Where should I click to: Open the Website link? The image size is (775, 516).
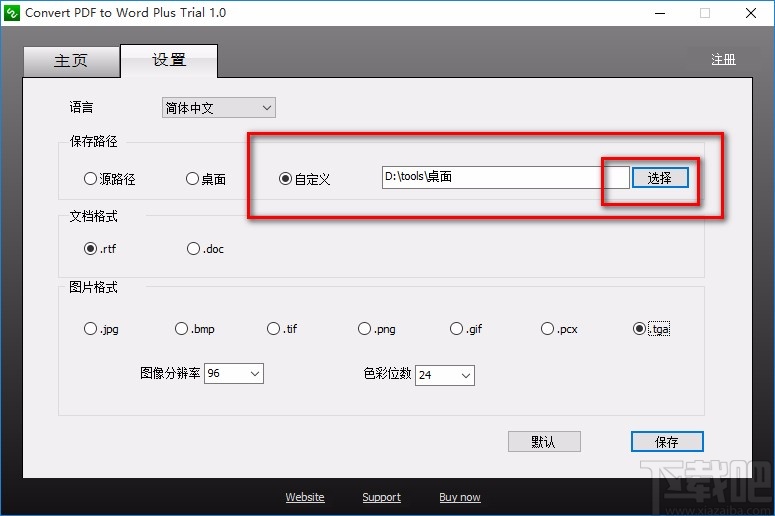[305, 497]
